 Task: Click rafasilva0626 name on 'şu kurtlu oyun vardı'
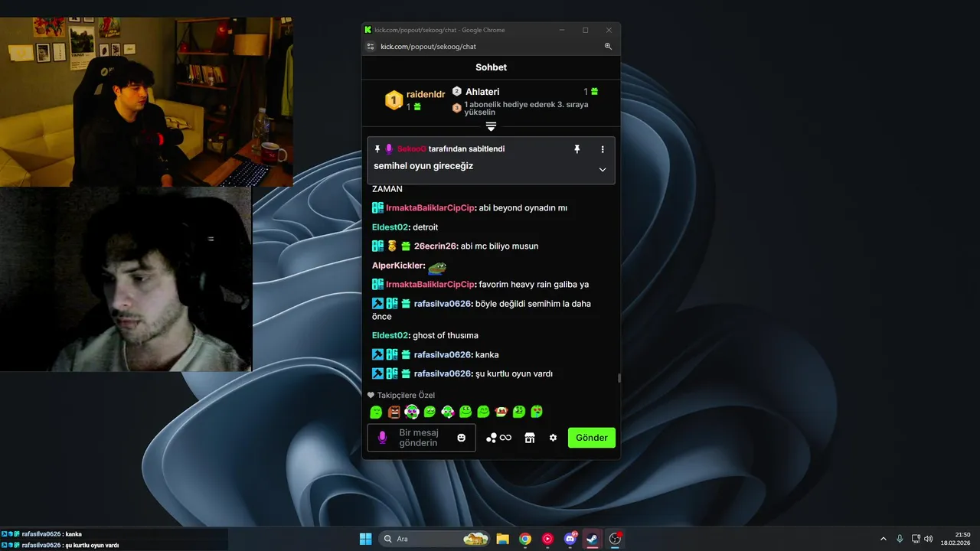pos(443,374)
